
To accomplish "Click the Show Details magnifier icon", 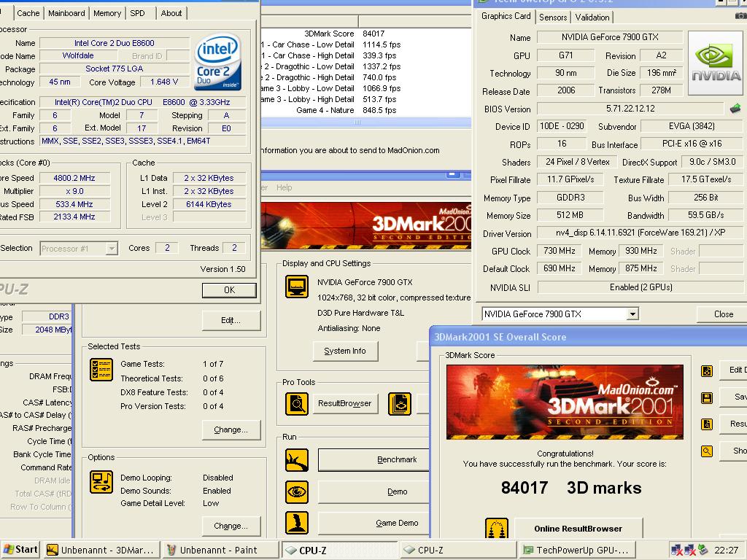I will (x=707, y=451).
